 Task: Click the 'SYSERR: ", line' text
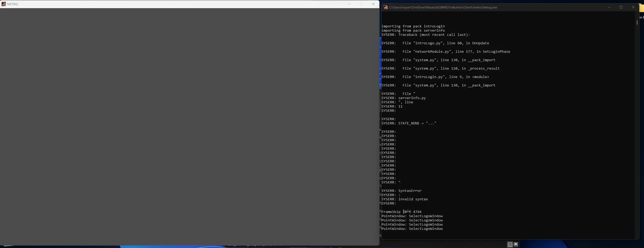(397, 102)
